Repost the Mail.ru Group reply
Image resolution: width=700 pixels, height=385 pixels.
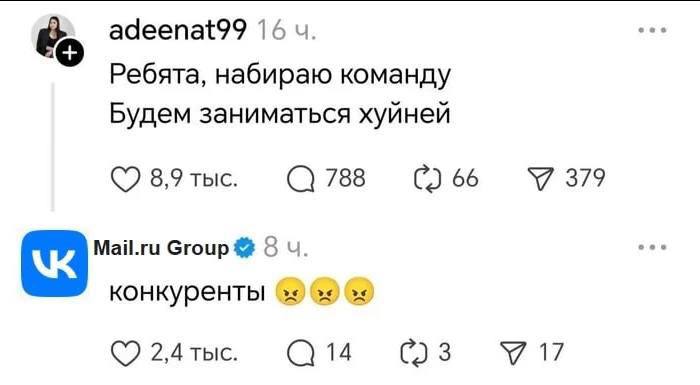(x=414, y=353)
